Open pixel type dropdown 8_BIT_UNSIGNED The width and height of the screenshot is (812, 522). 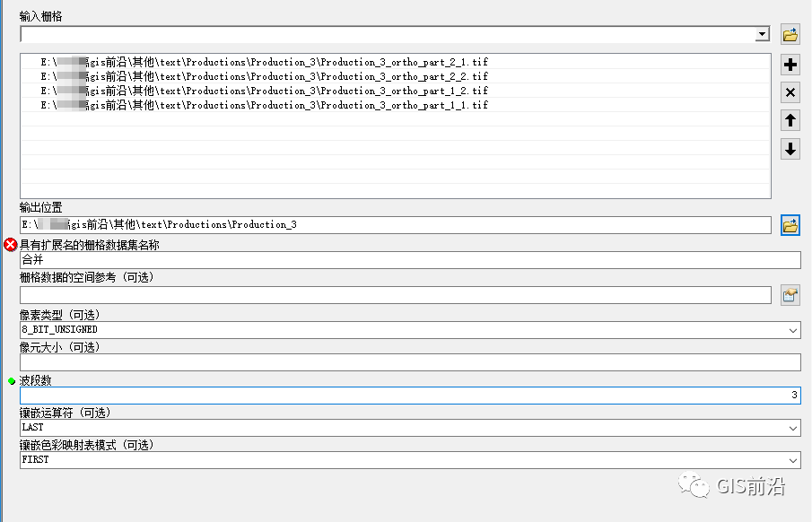[x=792, y=330]
